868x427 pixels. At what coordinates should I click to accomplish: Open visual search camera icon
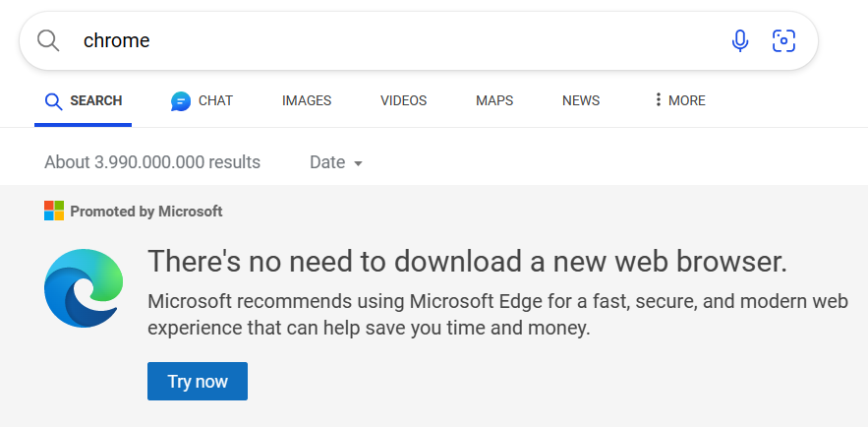coord(783,41)
